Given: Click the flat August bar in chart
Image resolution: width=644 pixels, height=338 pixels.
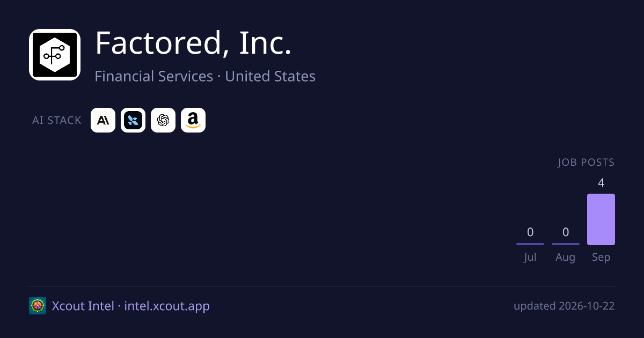Looking at the screenshot, I should click(566, 244).
